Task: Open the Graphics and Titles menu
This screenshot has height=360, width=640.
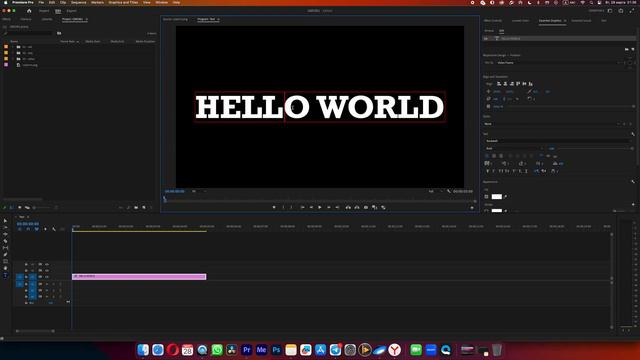Action: pos(123,2)
